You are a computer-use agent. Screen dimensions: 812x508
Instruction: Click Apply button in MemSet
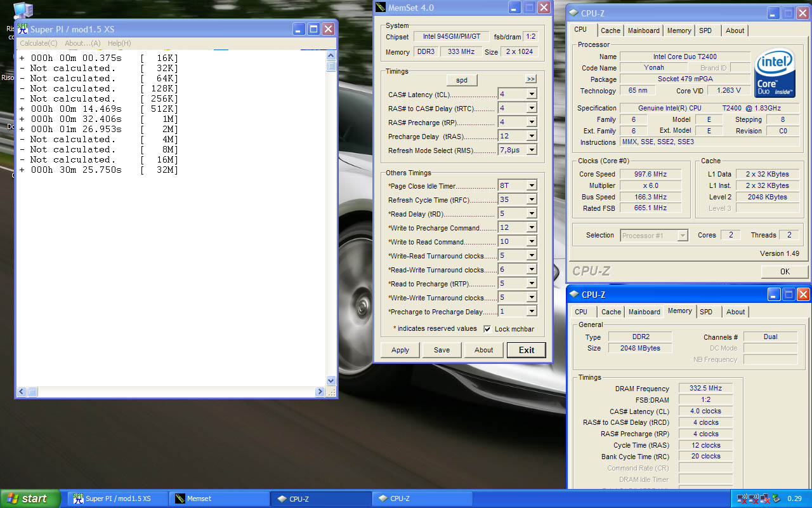[x=400, y=350]
